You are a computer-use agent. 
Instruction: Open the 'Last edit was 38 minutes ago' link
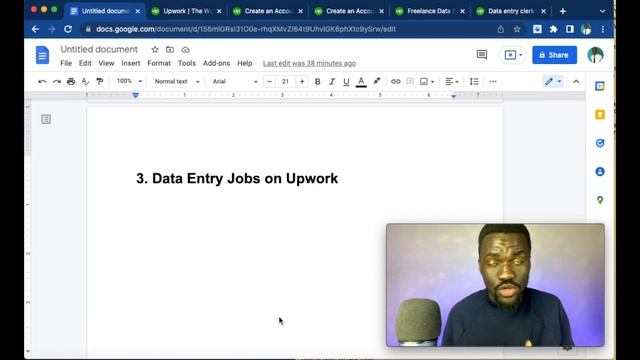coord(309,63)
